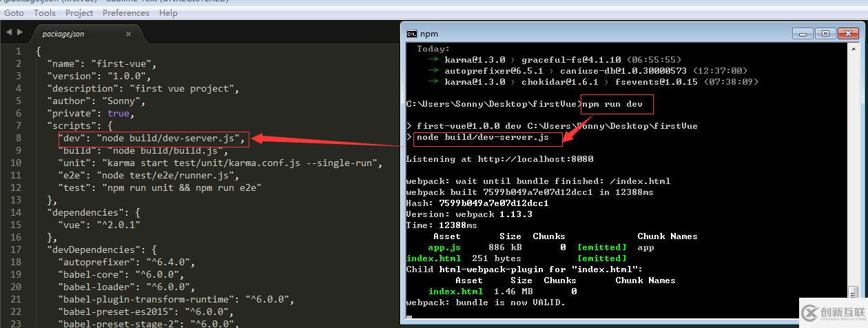Maximize the npm console window
This screenshot has width=868, height=328.
[825, 33]
